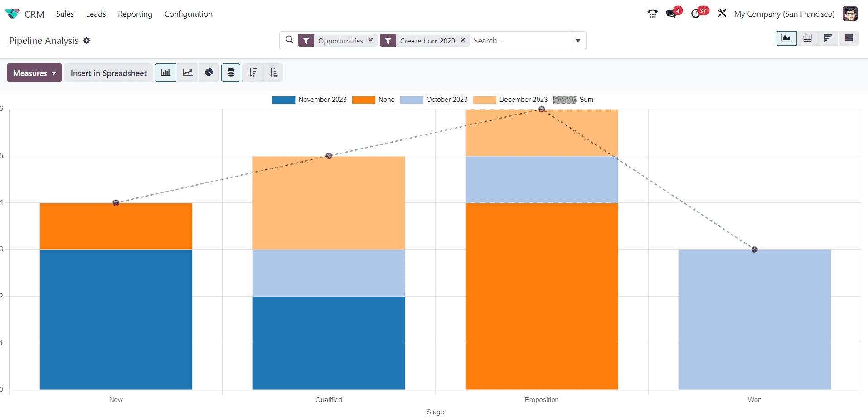Click the Pipeline Analysis gear icon
The width and height of the screenshot is (868, 417).
(87, 41)
